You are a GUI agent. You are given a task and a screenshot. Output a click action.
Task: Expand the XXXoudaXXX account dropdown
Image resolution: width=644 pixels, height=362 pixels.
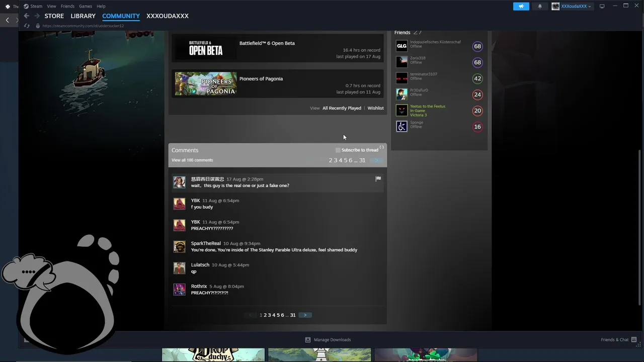577,6
